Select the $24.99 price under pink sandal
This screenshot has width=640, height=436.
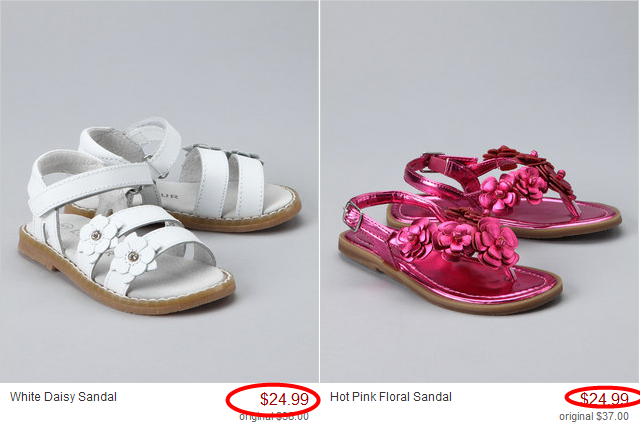[604, 399]
